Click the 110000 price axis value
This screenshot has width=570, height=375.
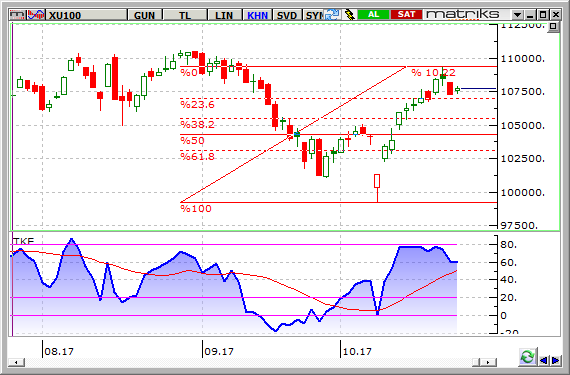pyautogui.click(x=523, y=59)
